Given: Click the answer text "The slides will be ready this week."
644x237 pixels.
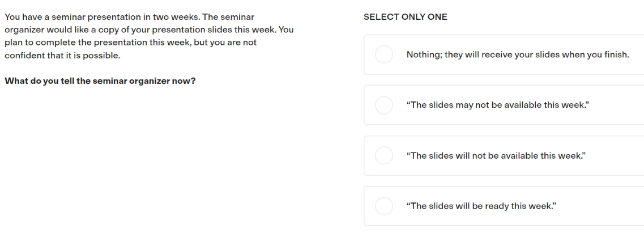Looking at the screenshot, I should 481,206.
